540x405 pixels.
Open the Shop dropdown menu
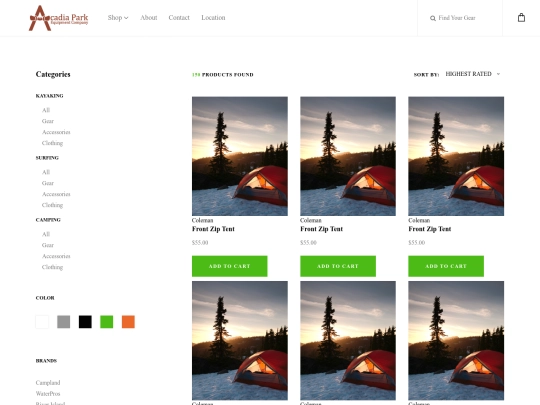(118, 18)
